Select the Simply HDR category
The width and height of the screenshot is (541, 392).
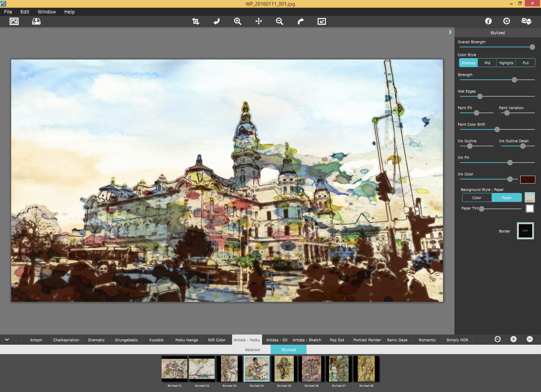tap(457, 340)
